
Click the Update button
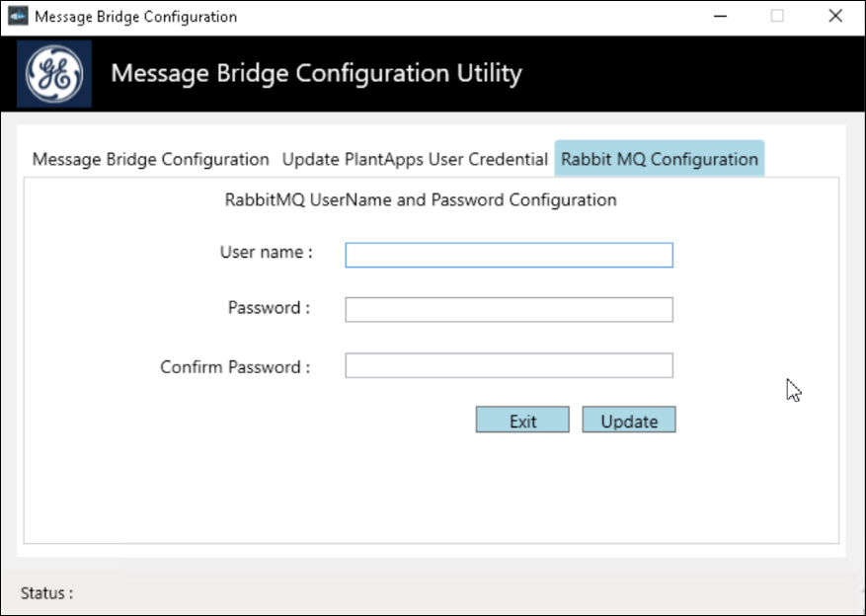pyautogui.click(x=628, y=421)
